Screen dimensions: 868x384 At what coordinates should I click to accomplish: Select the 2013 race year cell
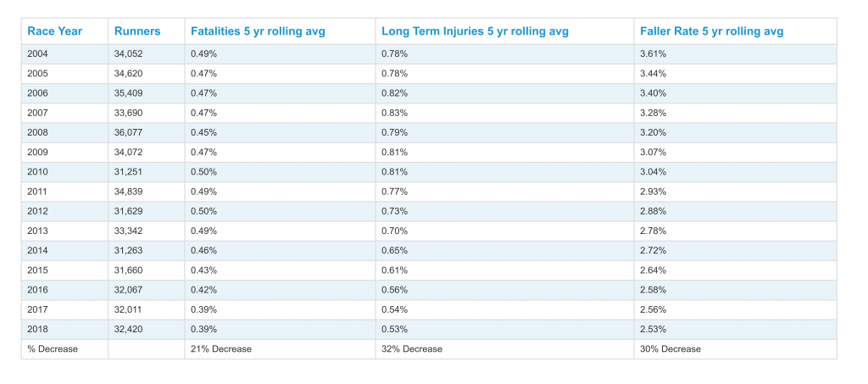[38, 231]
